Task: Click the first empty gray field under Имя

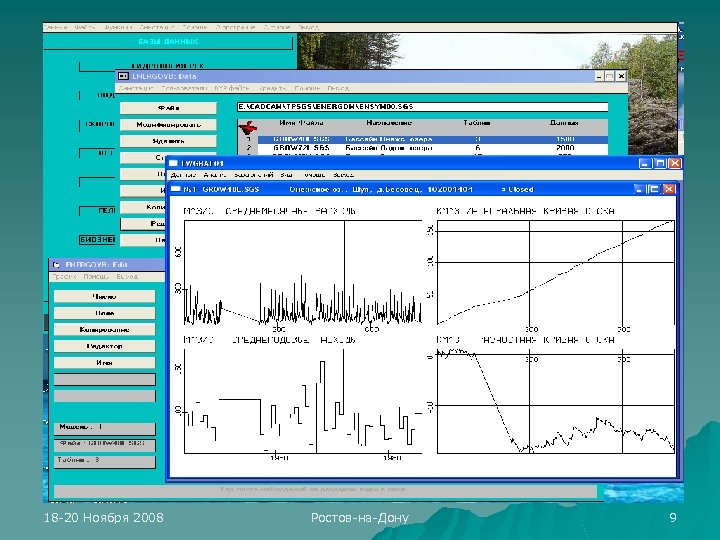Action: coord(105,379)
